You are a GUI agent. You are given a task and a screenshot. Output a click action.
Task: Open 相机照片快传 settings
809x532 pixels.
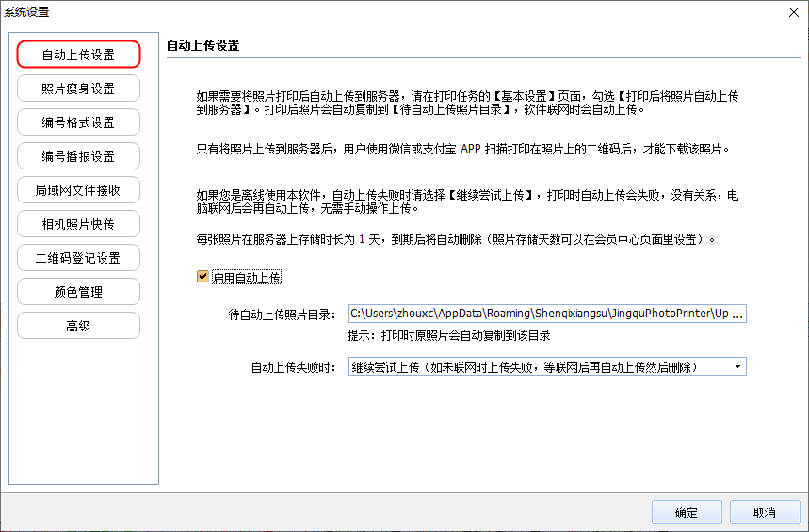tap(78, 224)
